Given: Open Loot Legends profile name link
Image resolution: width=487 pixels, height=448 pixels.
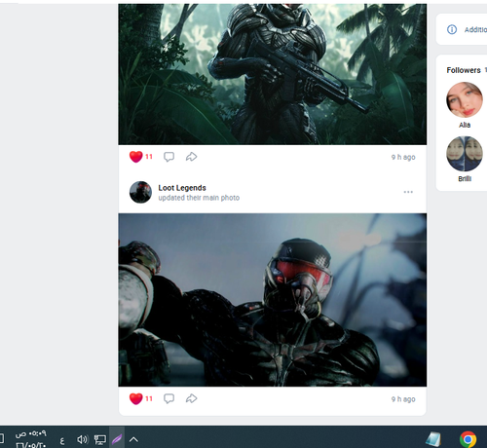Looking at the screenshot, I should pos(182,188).
